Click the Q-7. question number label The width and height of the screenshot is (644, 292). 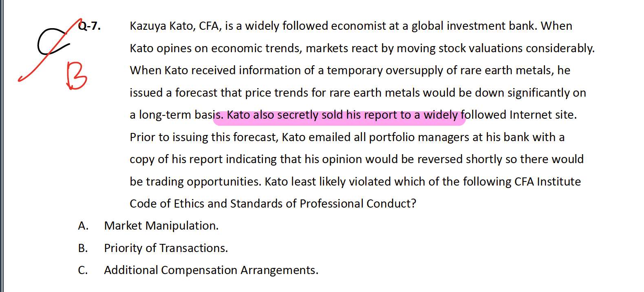pyautogui.click(x=90, y=26)
